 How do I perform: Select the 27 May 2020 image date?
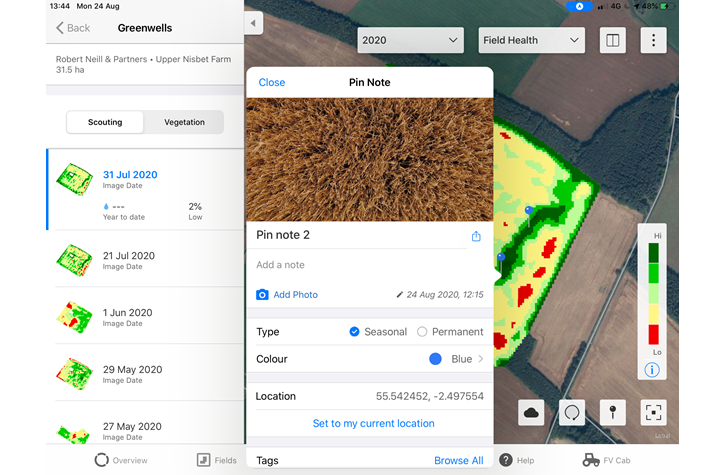132,426
